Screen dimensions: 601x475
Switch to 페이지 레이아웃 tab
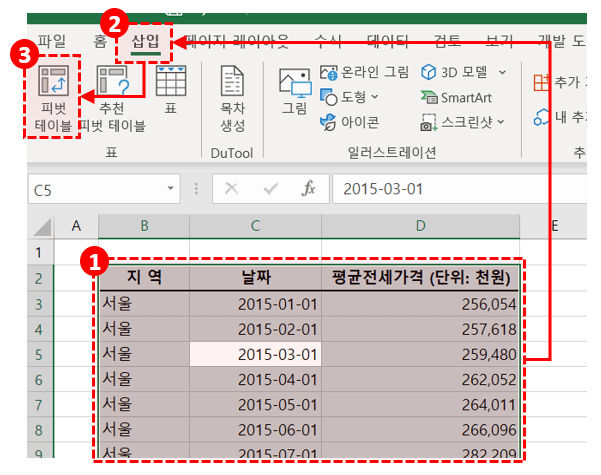coord(237,41)
